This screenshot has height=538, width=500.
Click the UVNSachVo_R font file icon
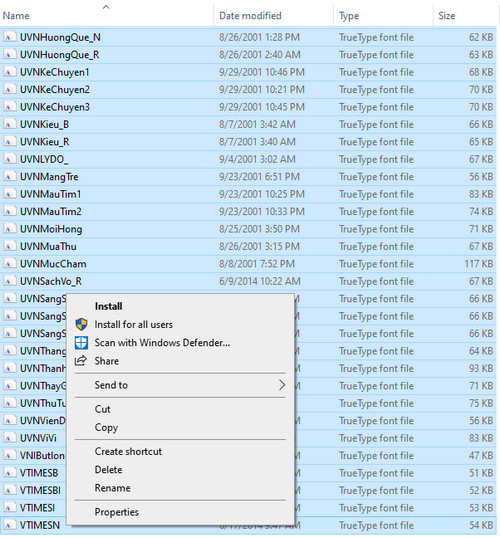(10, 281)
